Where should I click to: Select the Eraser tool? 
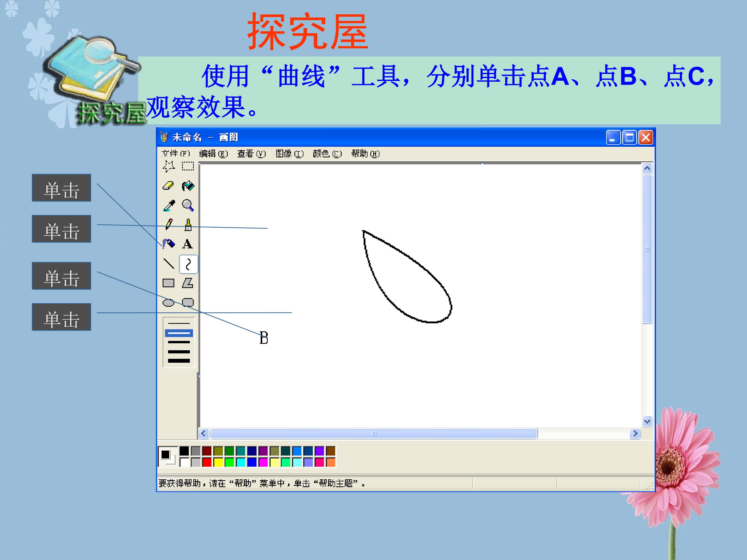(168, 186)
